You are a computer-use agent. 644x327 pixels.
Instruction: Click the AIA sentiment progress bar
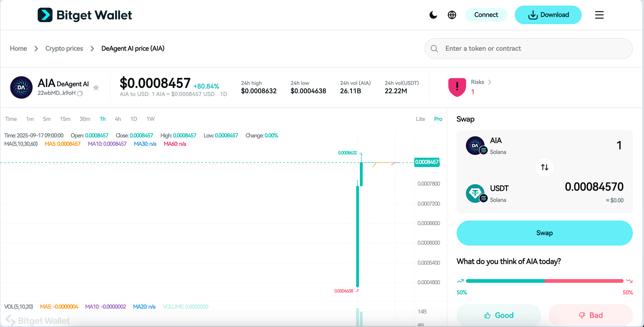(x=544, y=281)
